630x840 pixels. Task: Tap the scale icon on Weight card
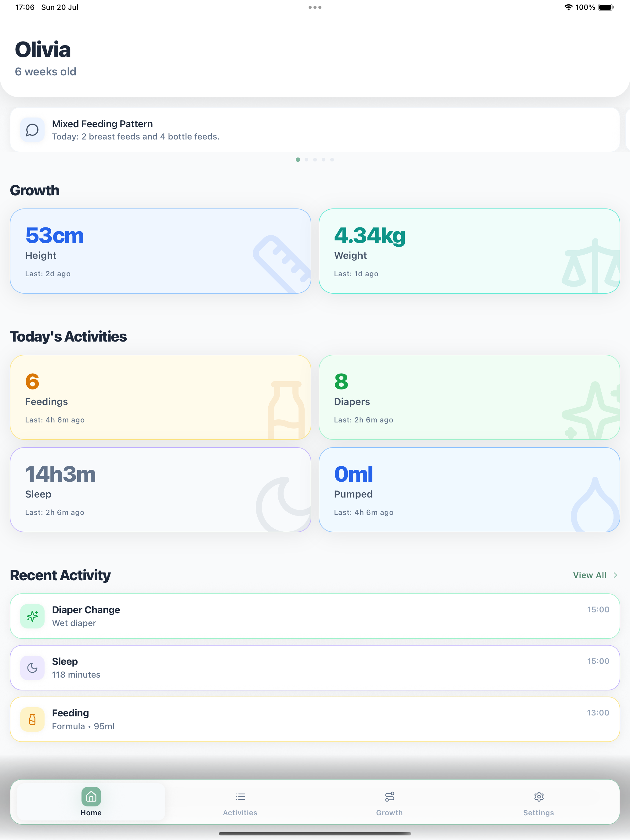coord(591,266)
